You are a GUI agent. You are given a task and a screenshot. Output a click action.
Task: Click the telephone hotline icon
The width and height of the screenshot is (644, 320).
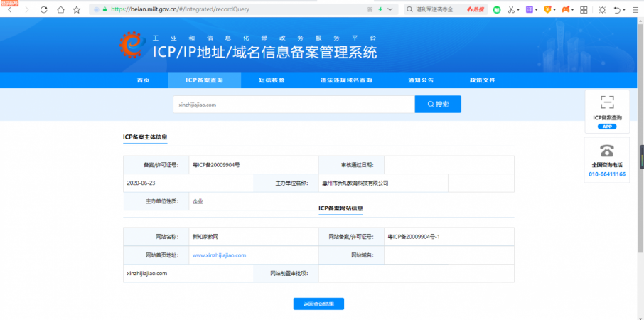click(607, 151)
